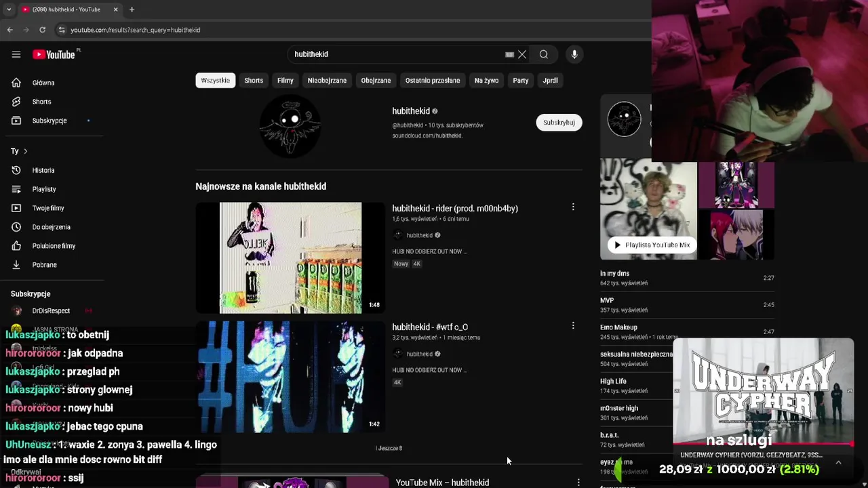Clear the search box with the X icon
The width and height of the screenshot is (868, 488).
(x=522, y=54)
